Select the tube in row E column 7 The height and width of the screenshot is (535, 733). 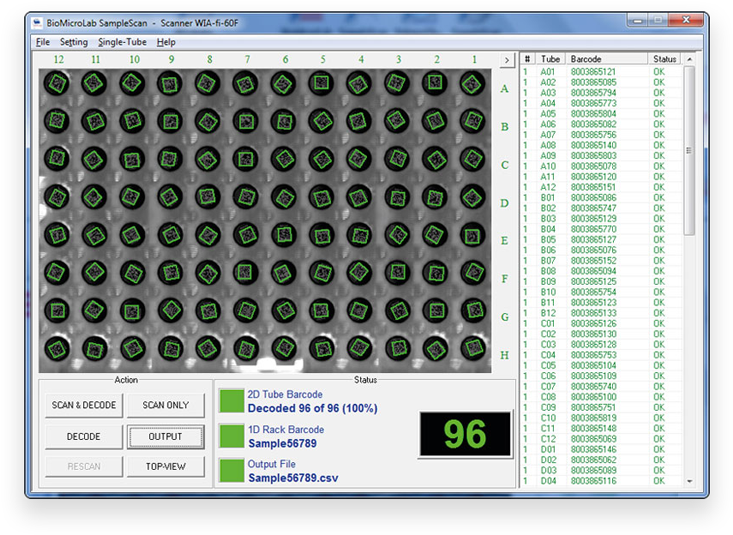pos(246,235)
